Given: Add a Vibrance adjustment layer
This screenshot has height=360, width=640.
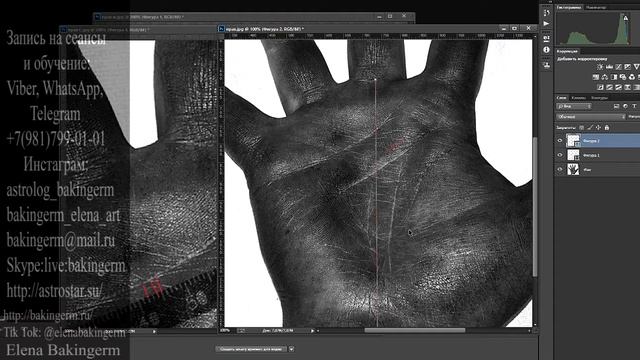Looking at the screenshot, I should [x=636, y=67].
